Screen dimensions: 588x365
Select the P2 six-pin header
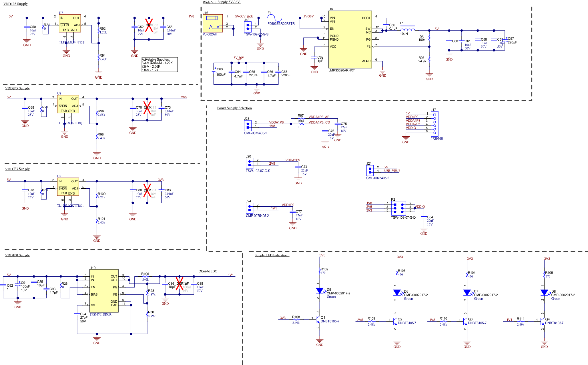click(x=399, y=208)
